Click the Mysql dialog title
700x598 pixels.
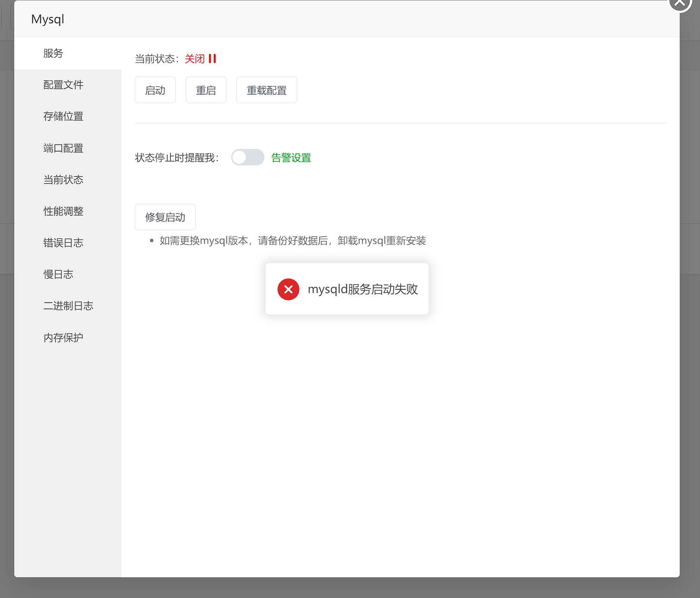[x=48, y=19]
